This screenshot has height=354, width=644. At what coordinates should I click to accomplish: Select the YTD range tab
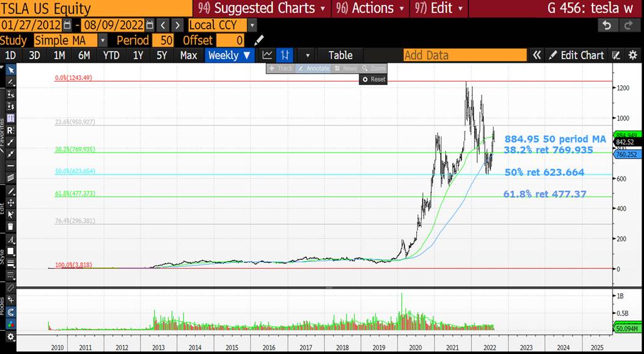click(x=111, y=55)
